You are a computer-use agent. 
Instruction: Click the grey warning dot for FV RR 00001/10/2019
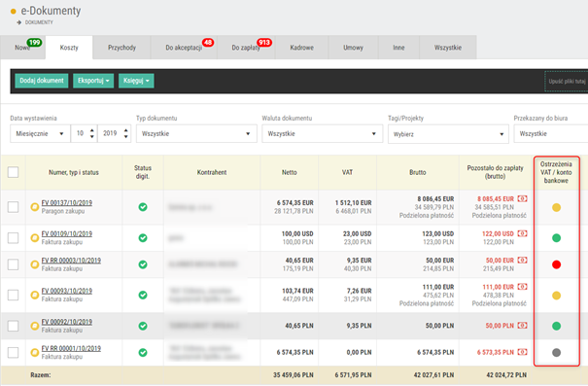tap(557, 352)
